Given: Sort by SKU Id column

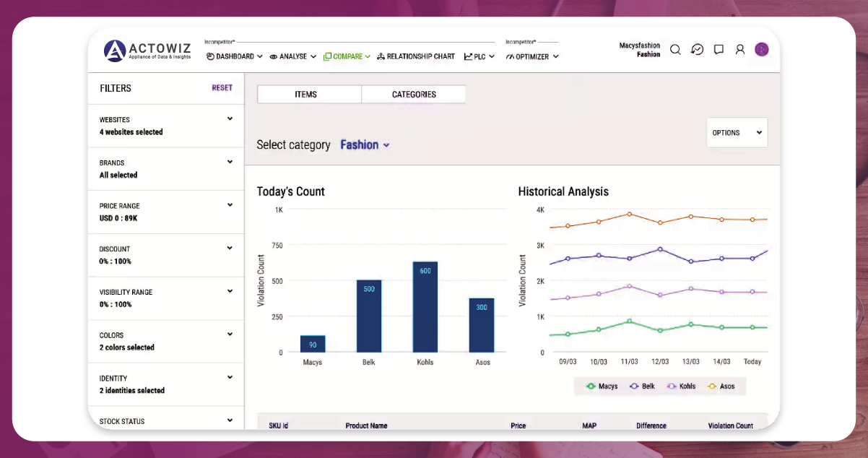Looking at the screenshot, I should click(279, 425).
